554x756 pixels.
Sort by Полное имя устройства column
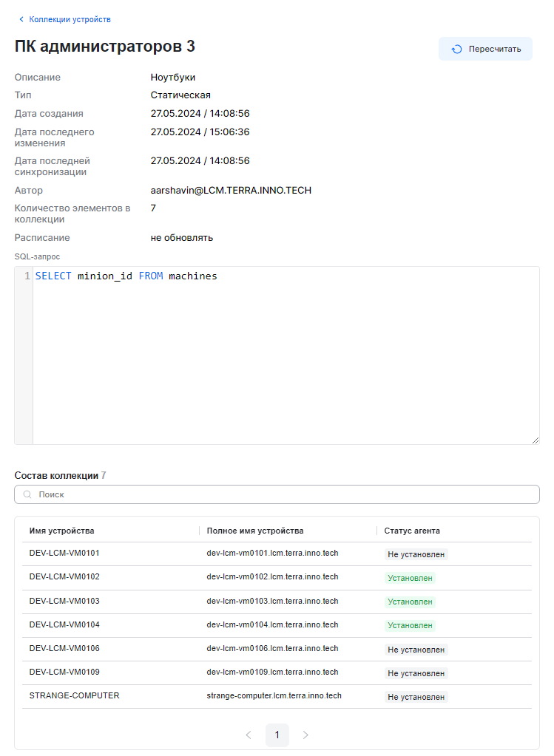point(255,531)
